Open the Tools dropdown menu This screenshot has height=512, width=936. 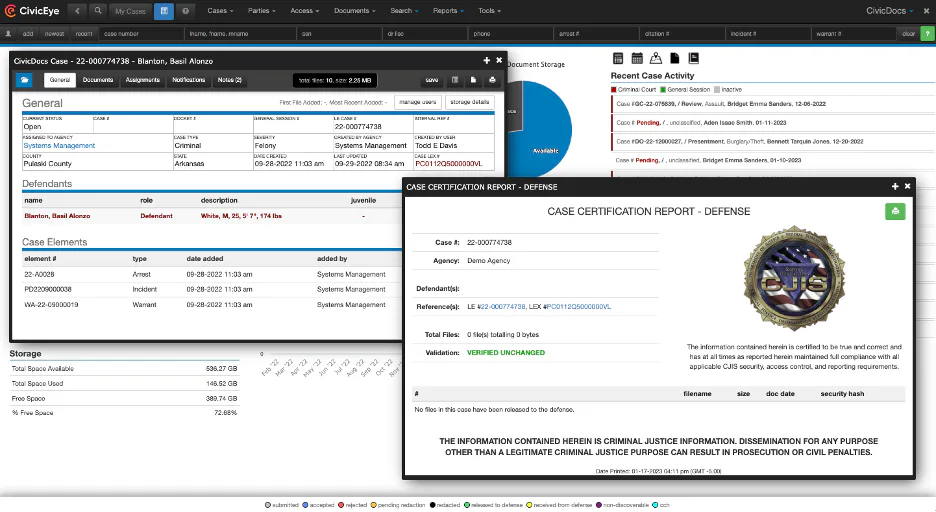[x=489, y=11]
